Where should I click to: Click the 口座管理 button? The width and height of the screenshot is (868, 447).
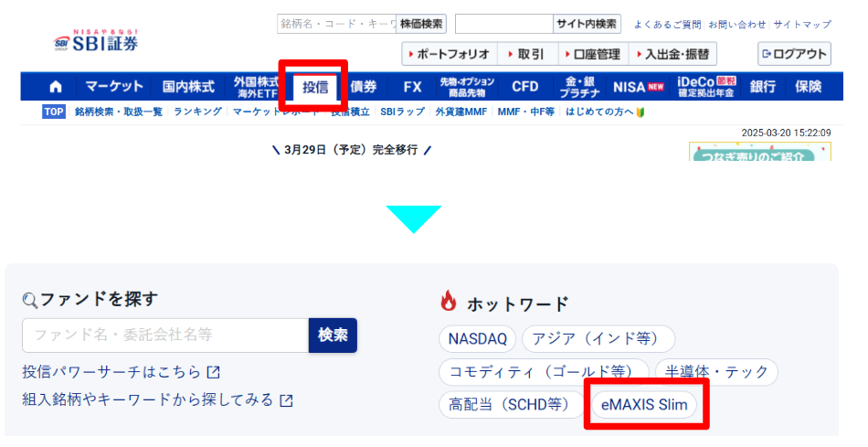(x=593, y=54)
